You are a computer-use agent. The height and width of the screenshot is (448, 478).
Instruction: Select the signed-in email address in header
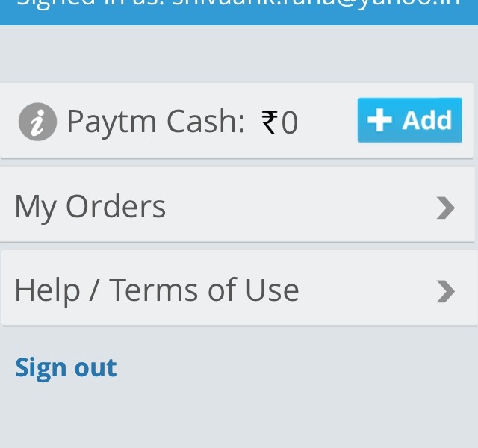(316, 4)
